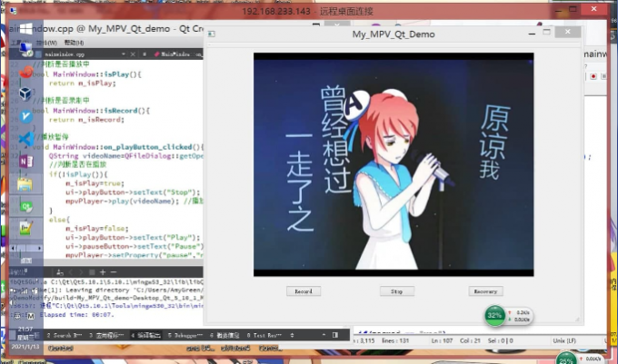618x364 pixels.
Task: Click the scrollbar right arrow in editor
Action: click(x=39, y=249)
